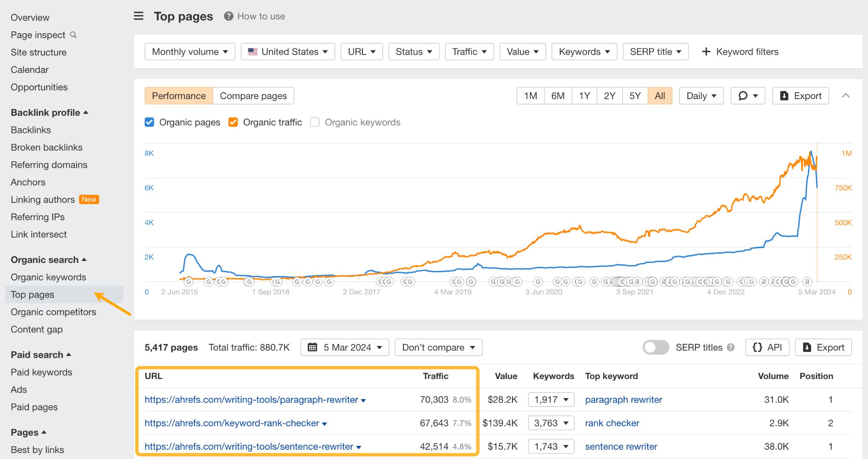Click Organic competitors in the sidebar
Viewport: 868px width, 459px height.
53,312
